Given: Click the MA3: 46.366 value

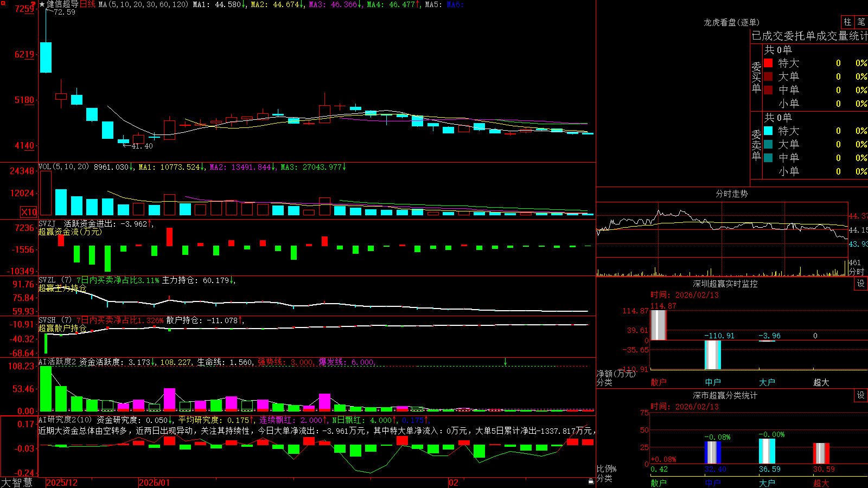Looking at the screenshot, I should coord(333,4).
